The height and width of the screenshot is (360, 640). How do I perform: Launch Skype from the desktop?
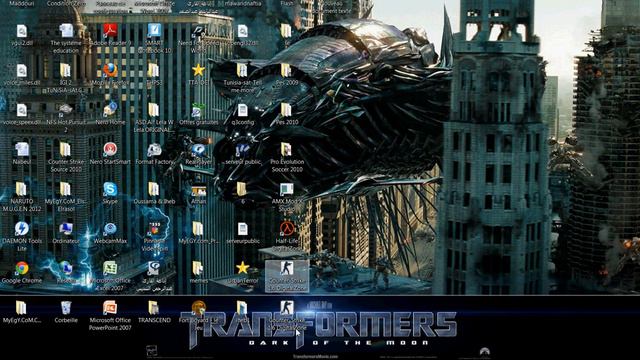(110, 189)
